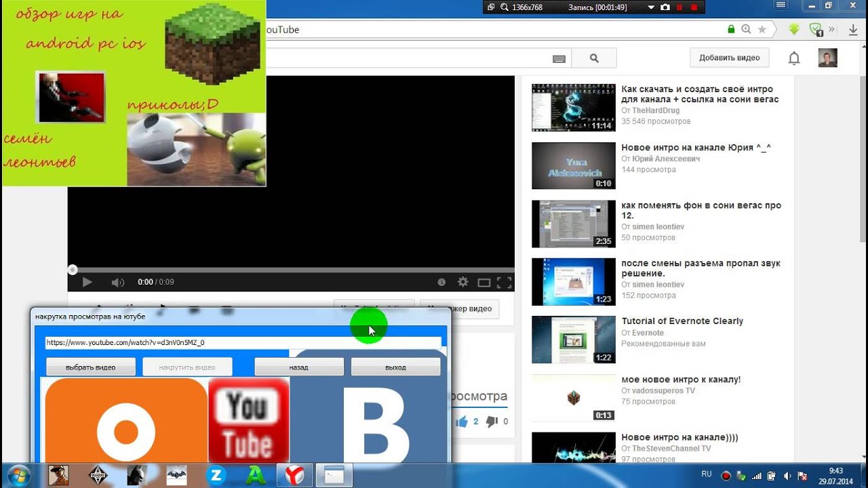Open Yandex browser in taskbar
The height and width of the screenshot is (488, 868).
click(x=294, y=475)
